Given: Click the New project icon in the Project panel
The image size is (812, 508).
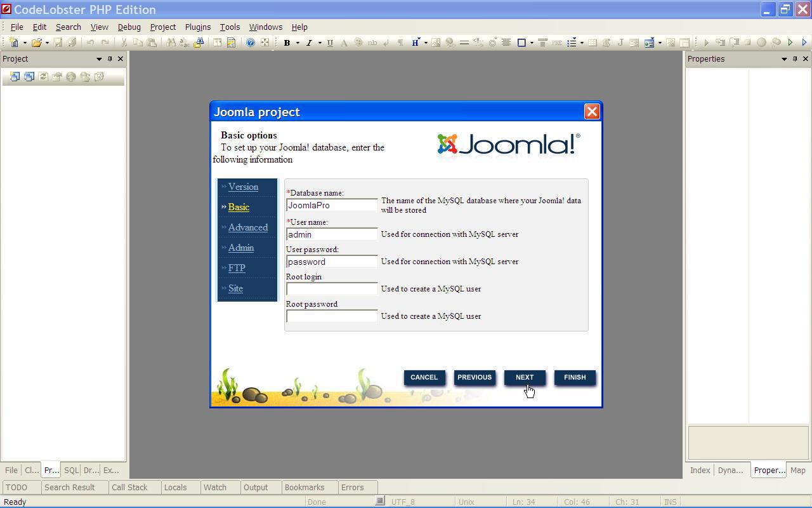Looking at the screenshot, I should tap(15, 76).
